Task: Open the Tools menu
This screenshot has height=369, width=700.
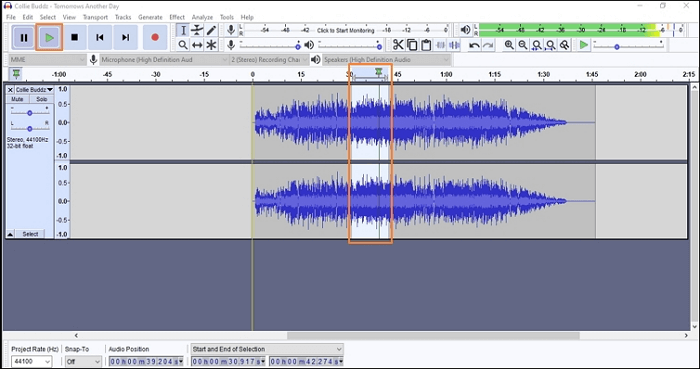Action: (226, 17)
